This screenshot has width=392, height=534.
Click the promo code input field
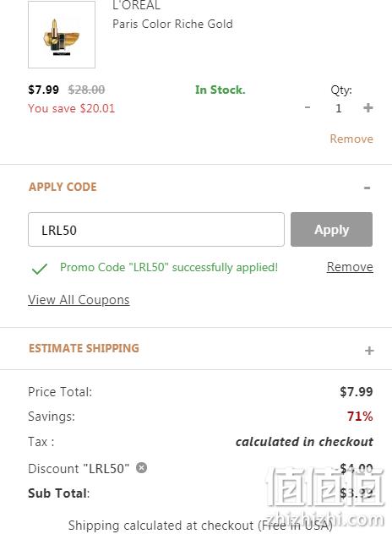coord(156,230)
